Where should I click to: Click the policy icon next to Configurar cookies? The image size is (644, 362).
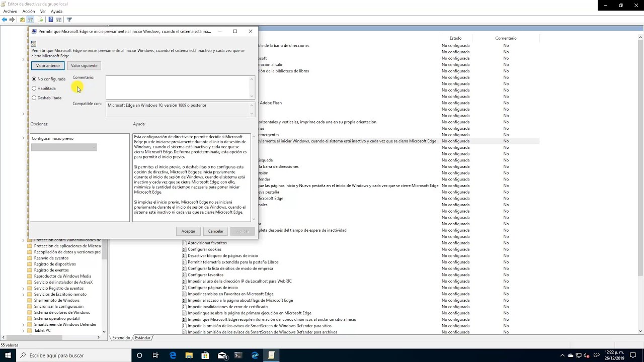click(184, 249)
